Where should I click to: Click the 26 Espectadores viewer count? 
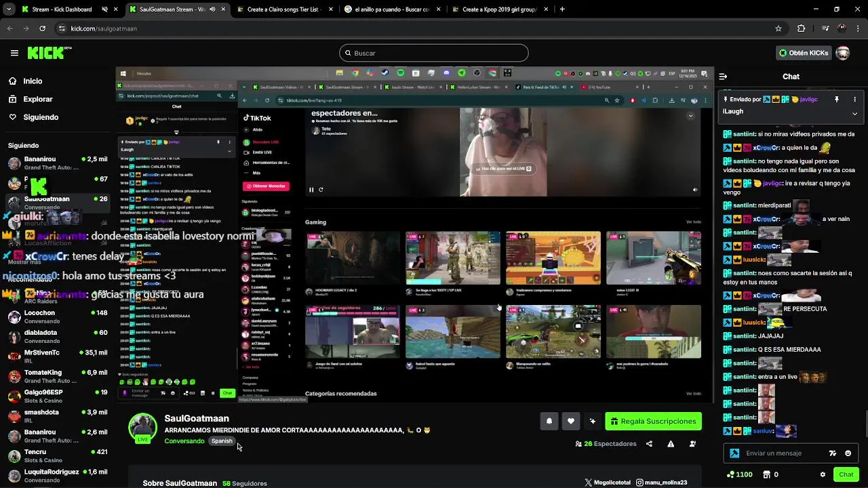[x=606, y=444]
